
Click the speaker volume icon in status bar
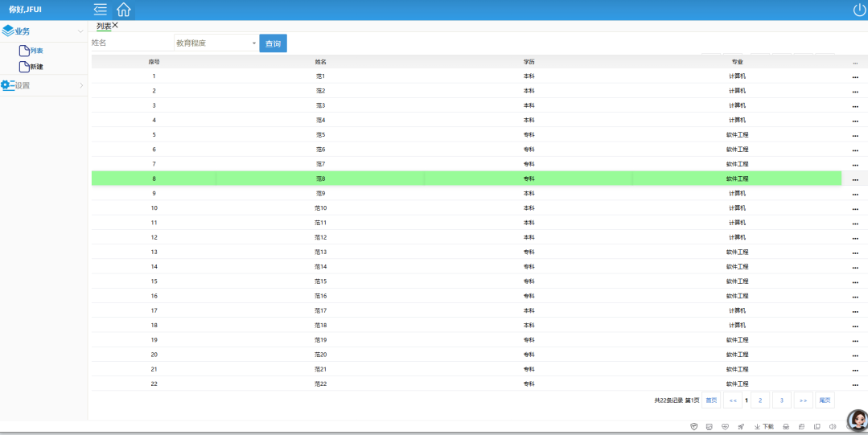coord(833,426)
